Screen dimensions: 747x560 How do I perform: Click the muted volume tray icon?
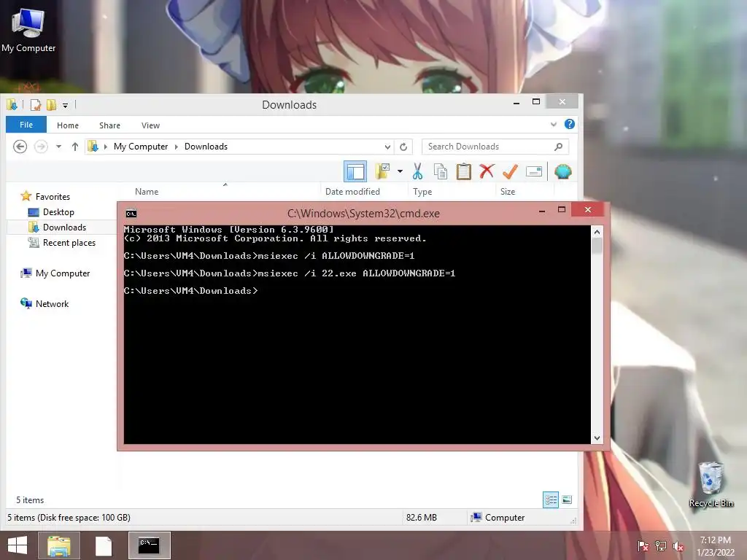pyautogui.click(x=678, y=546)
